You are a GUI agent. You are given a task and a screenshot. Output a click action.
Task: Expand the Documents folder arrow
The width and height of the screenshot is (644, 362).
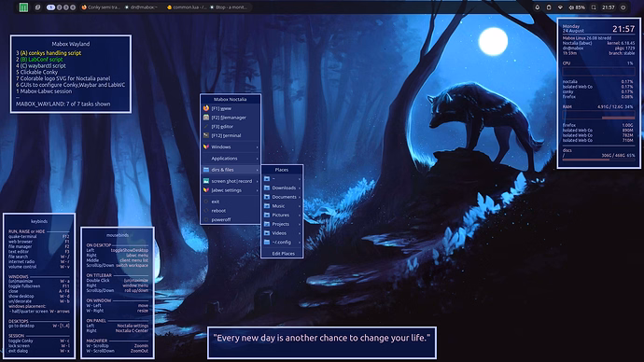point(300,197)
